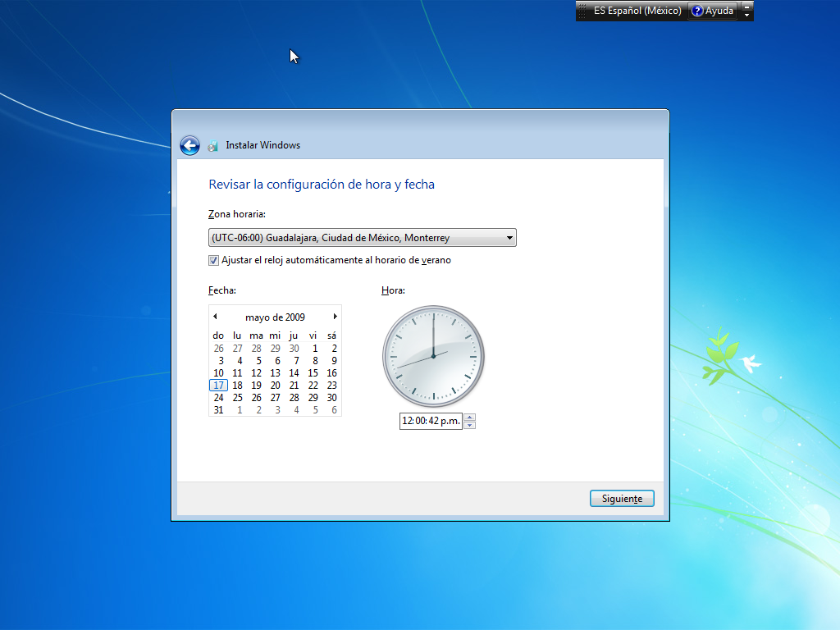Click the 'mayo de 2009' month header
Screen dimensions: 840x630
pos(275,317)
